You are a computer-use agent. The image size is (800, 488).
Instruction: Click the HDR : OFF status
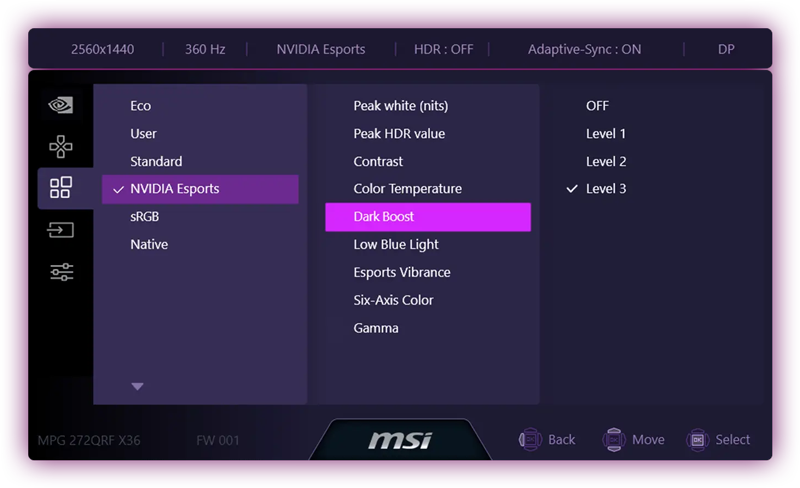pyautogui.click(x=443, y=50)
